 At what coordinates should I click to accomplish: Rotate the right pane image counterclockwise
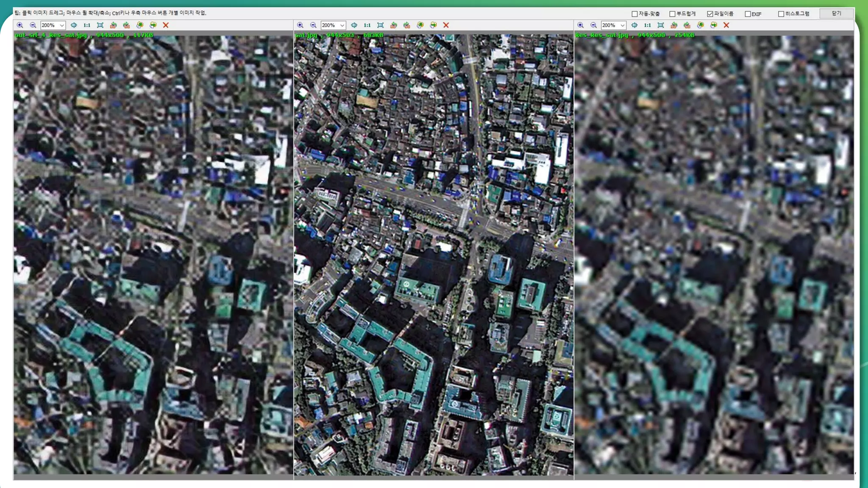coord(674,25)
